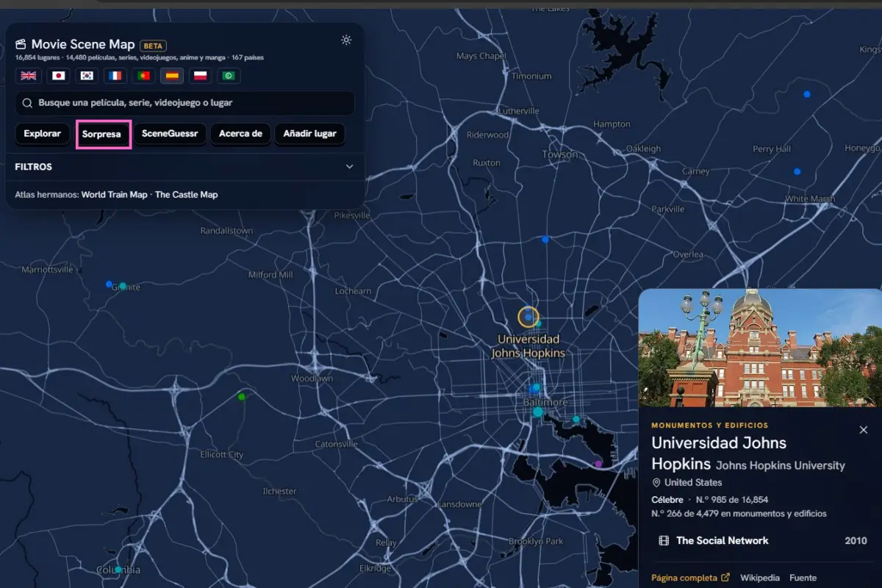The image size is (882, 588).
Task: Open the World Train Map link
Action: 115,195
